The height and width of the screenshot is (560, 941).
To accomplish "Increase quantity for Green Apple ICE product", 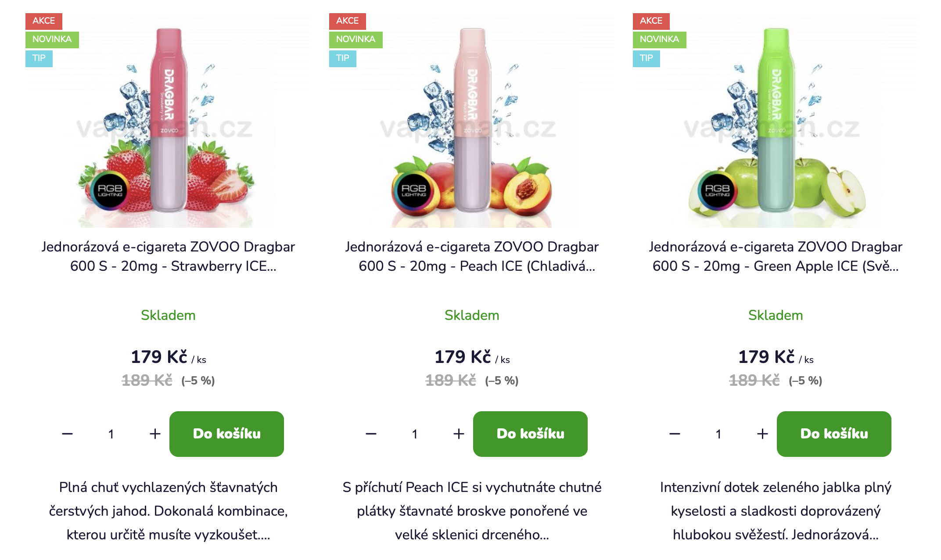I will 762,434.
